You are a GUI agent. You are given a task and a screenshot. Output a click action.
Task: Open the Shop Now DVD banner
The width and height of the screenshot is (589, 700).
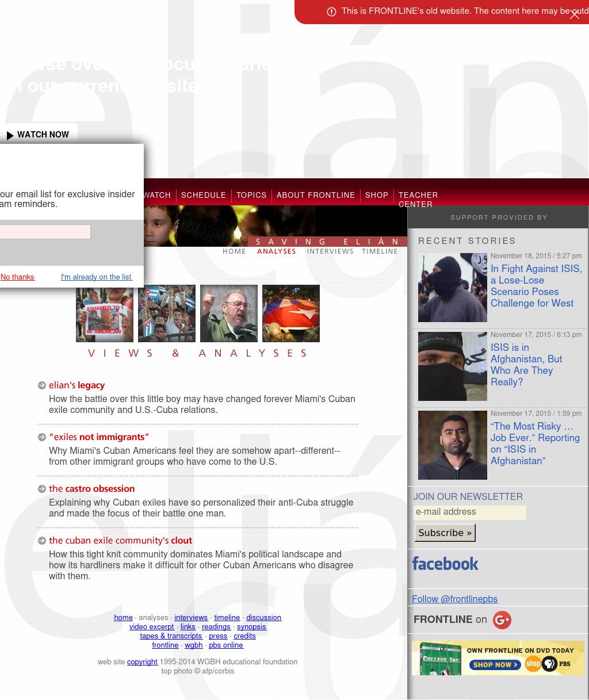click(x=498, y=658)
